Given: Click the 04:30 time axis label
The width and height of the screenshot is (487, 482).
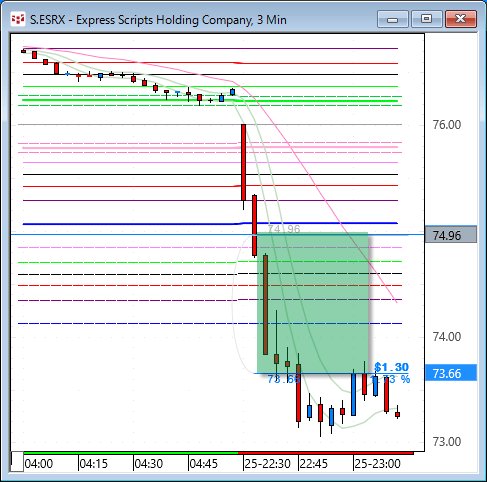Looking at the screenshot, I should tap(149, 464).
